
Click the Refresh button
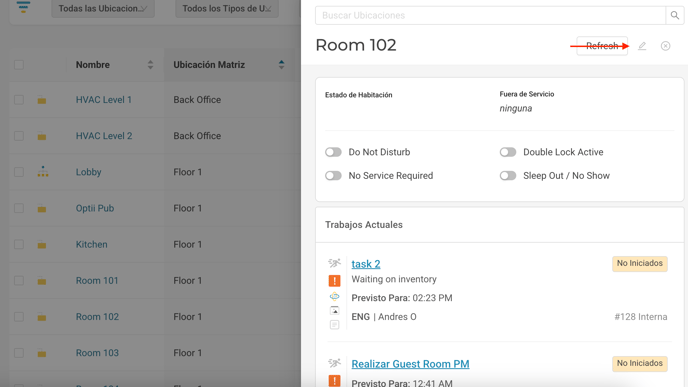602,46
